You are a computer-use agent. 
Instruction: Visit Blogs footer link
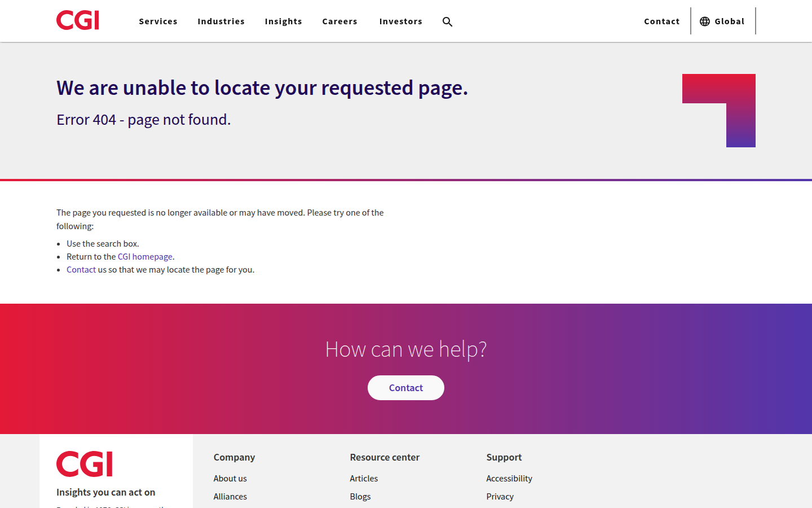[x=360, y=497]
